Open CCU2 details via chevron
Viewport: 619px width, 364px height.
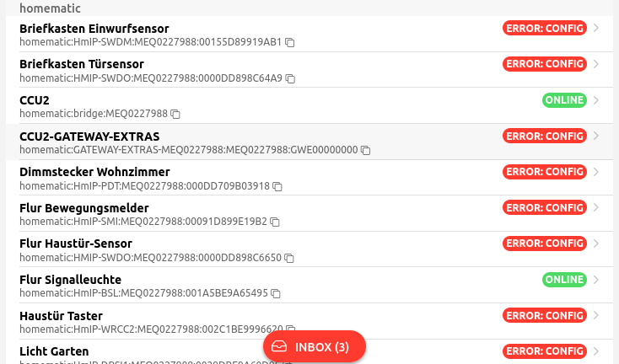(x=596, y=100)
